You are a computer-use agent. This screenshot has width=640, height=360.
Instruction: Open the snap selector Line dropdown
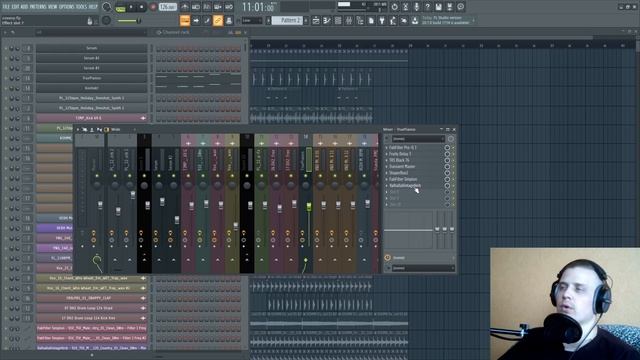(x=252, y=20)
